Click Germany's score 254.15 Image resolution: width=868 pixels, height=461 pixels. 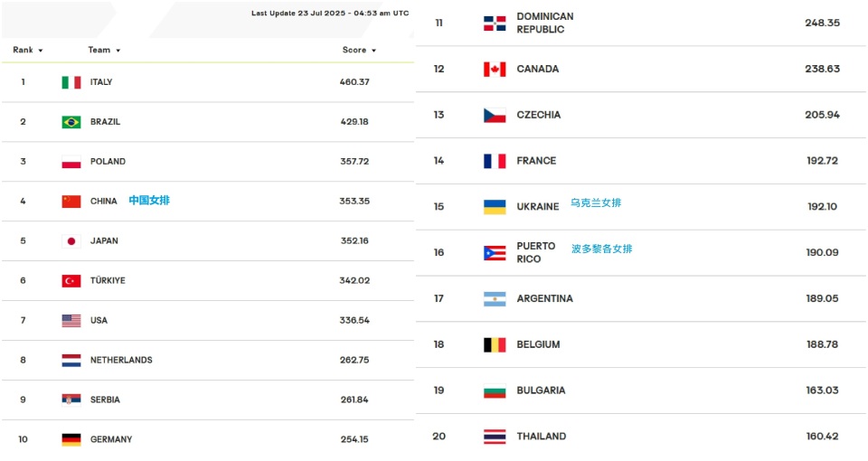coord(354,439)
